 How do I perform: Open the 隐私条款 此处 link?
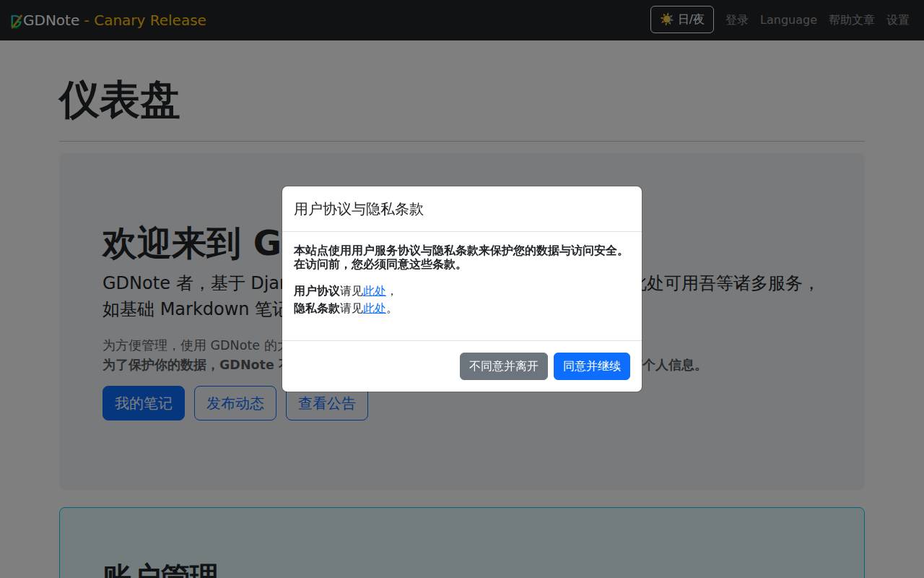pyautogui.click(x=374, y=309)
